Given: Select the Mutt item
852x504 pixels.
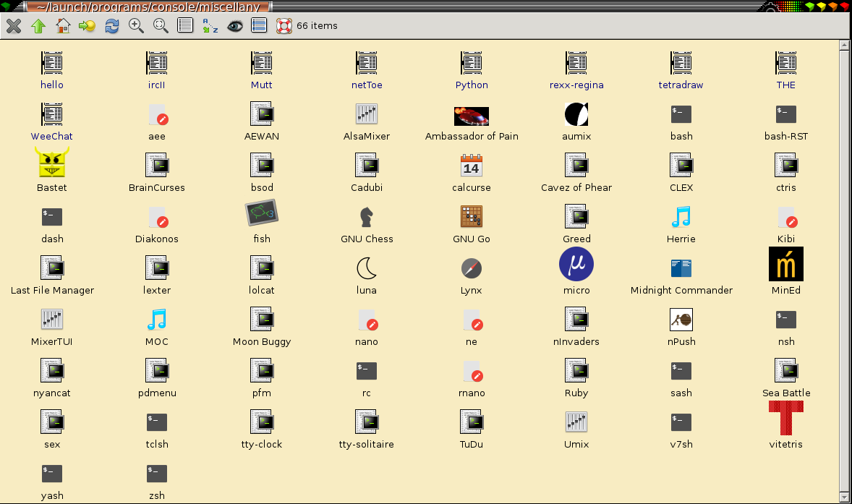Looking at the screenshot, I should (261, 71).
